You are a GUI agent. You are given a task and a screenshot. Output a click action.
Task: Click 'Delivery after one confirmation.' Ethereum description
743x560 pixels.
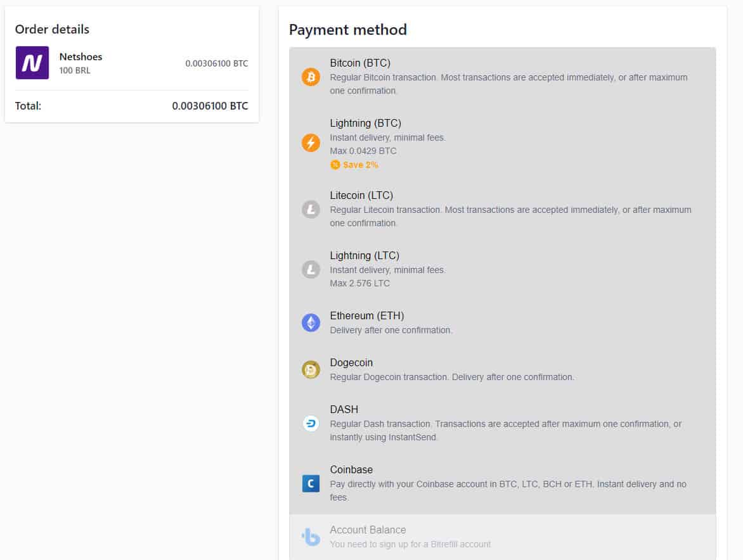(x=391, y=331)
